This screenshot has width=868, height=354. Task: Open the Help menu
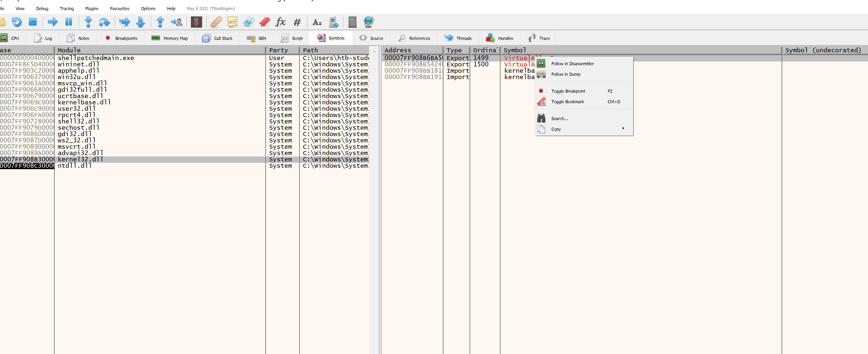171,8
